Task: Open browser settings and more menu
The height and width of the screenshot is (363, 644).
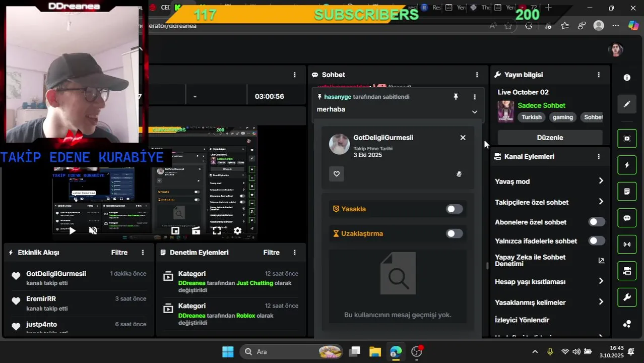Action: pos(616,26)
